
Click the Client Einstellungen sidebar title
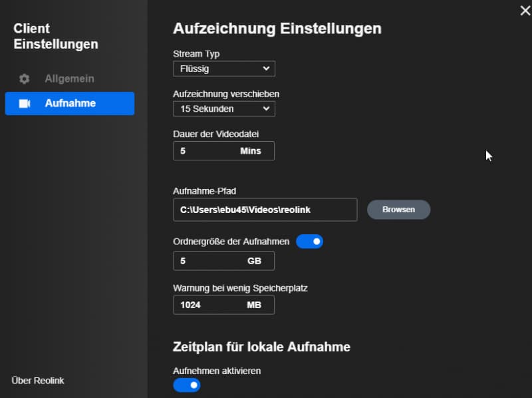point(56,37)
